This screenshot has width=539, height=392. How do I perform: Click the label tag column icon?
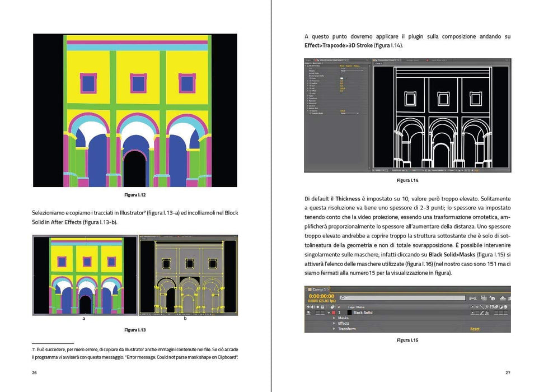point(332,307)
